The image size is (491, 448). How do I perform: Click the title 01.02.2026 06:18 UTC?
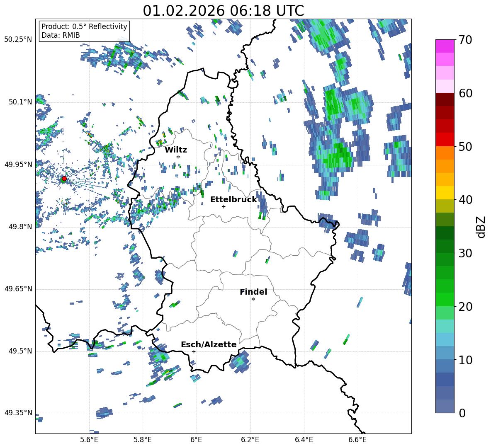pos(224,11)
